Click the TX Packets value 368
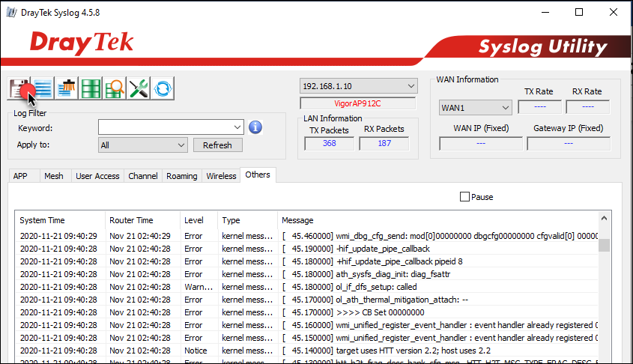633x364 pixels. (x=329, y=143)
